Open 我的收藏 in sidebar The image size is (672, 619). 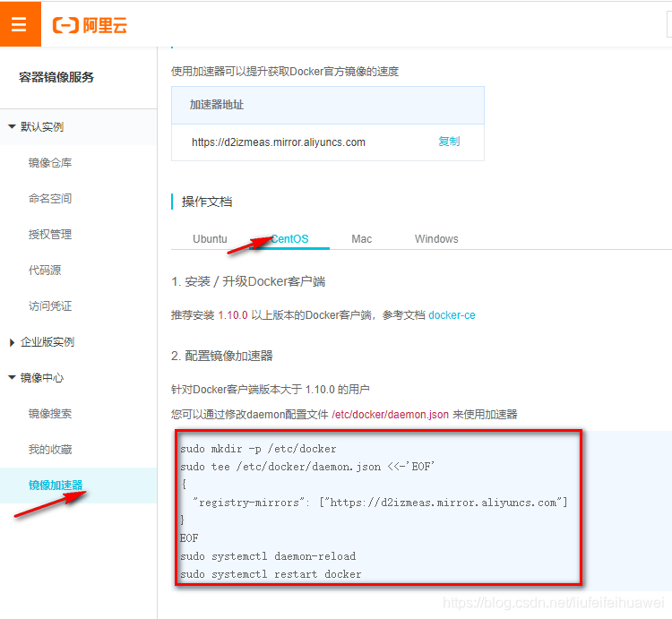(x=50, y=450)
